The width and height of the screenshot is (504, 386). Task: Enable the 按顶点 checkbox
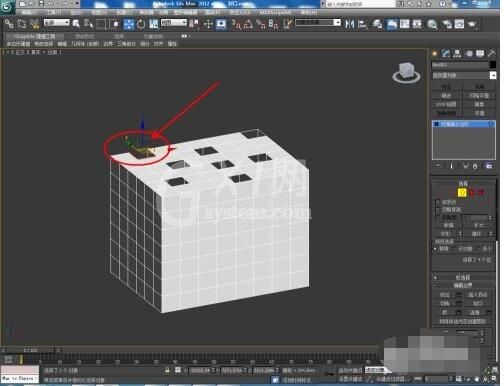(437, 202)
